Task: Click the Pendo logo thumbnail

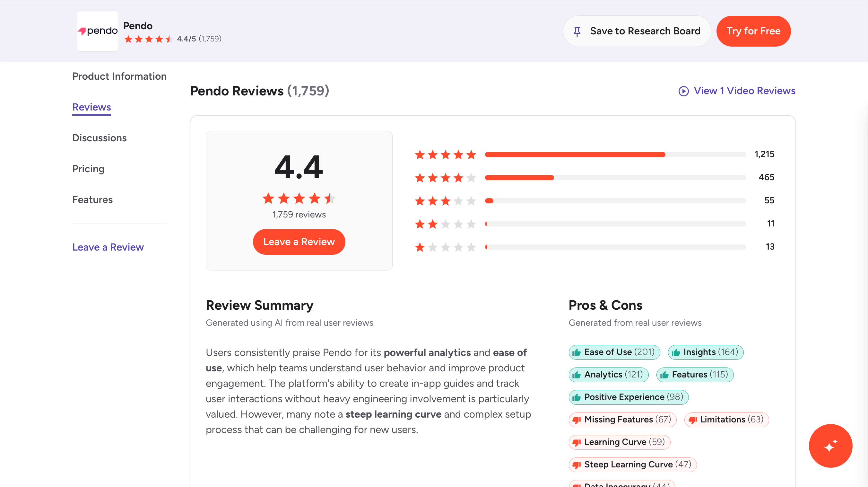Action: click(x=97, y=31)
